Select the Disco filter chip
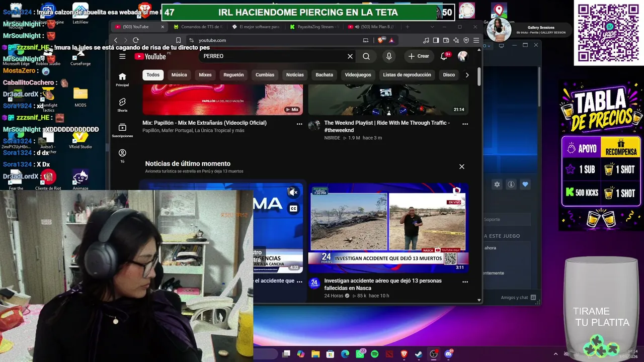644x362 pixels. [449, 75]
